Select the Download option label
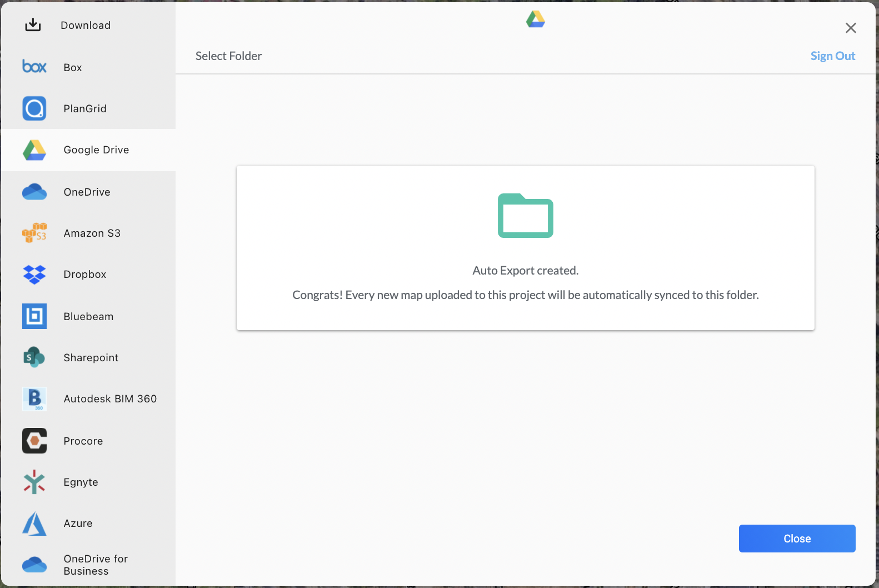Screen dimensions: 879x588 [x=86, y=25]
